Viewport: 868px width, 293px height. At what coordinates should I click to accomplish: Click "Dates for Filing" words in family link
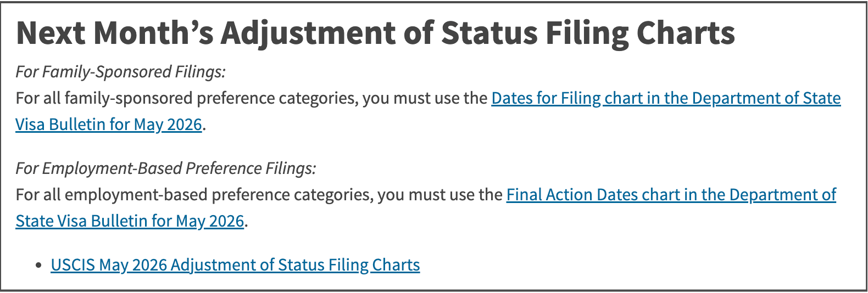[x=546, y=98]
